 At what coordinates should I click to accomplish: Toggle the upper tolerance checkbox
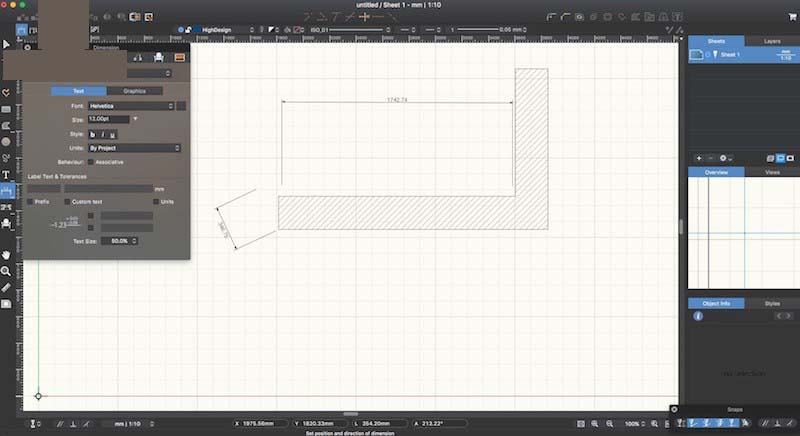pos(91,216)
